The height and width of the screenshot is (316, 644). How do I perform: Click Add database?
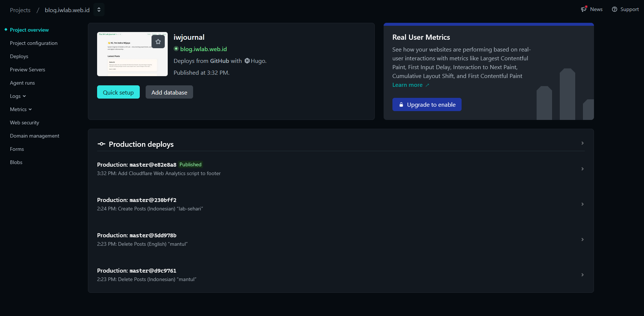[169, 92]
